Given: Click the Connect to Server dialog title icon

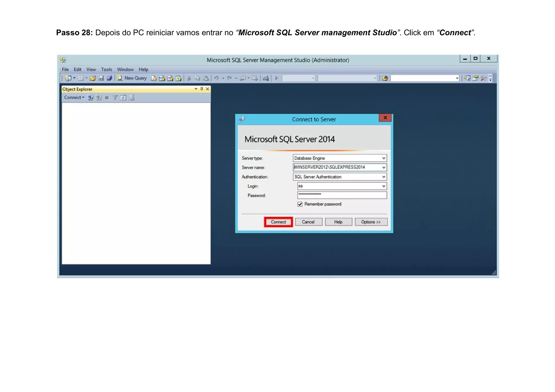Looking at the screenshot, I should [242, 119].
